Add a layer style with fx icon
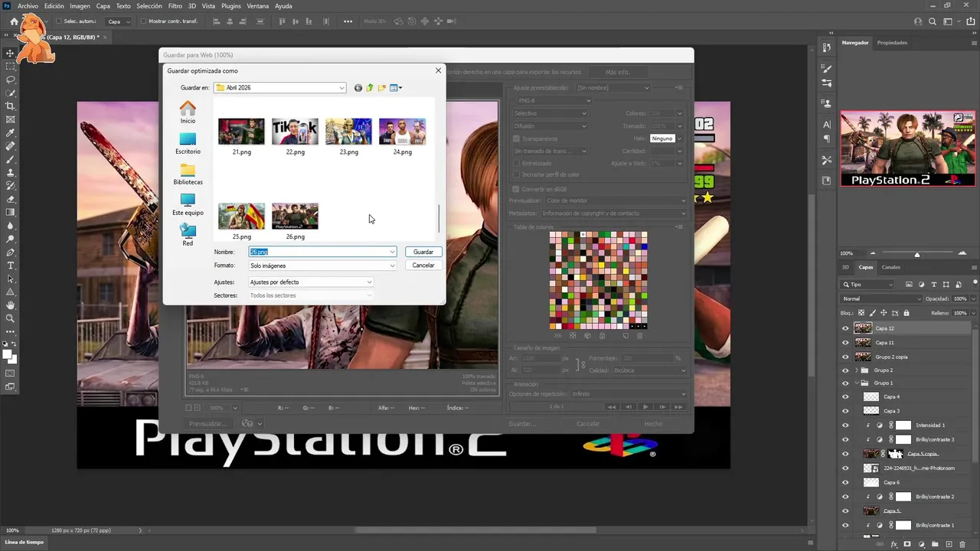980x551 pixels. point(894,544)
